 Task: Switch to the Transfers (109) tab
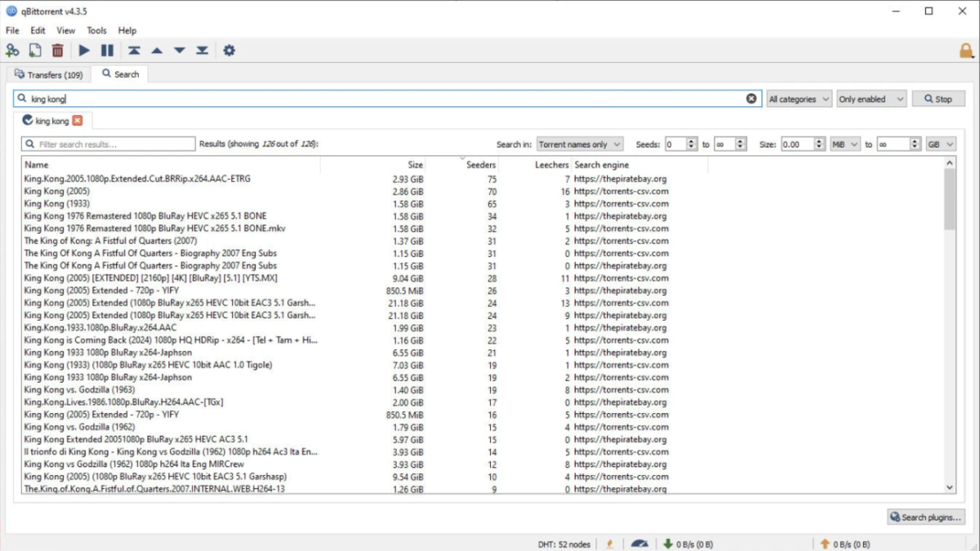pos(48,74)
